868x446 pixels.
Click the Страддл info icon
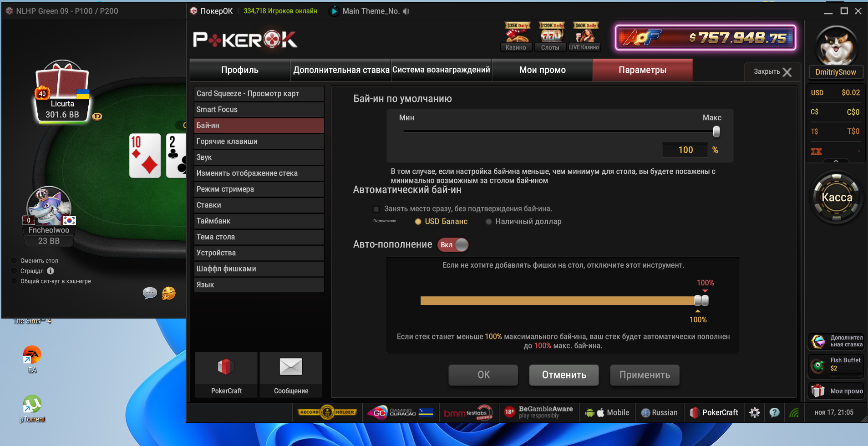coord(51,271)
